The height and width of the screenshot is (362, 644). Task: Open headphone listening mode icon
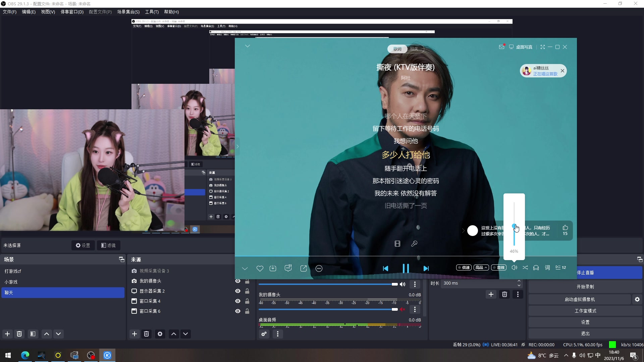pos(536,267)
